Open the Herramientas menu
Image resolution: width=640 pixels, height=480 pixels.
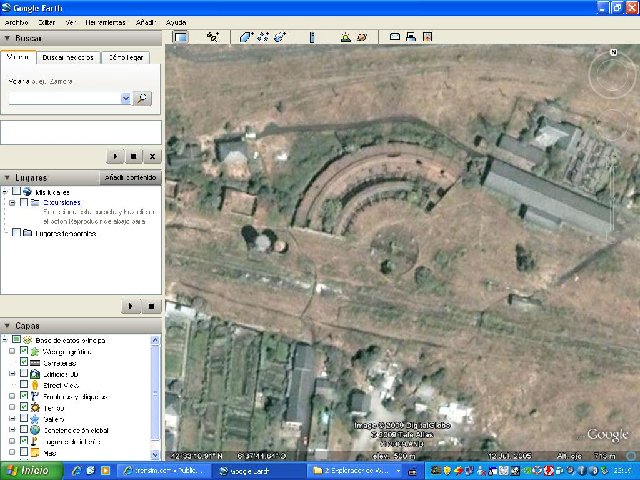tap(105, 21)
